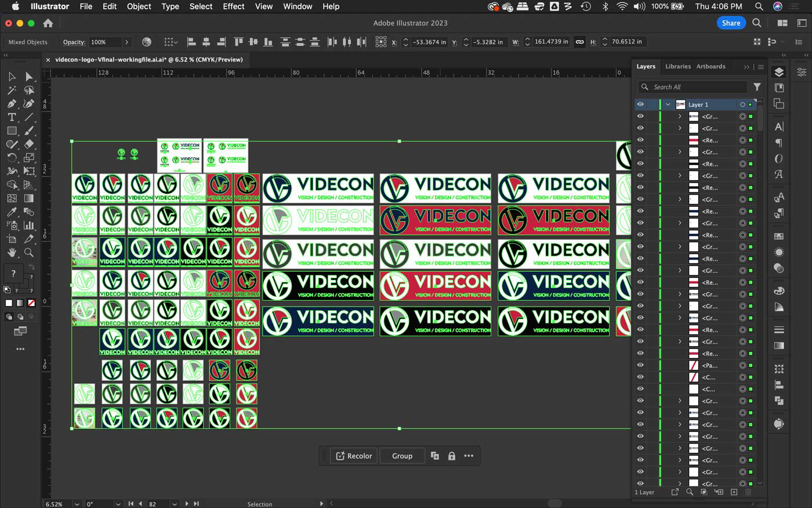Select the Eraser tool
Screen dimensions: 812x508
29,144
